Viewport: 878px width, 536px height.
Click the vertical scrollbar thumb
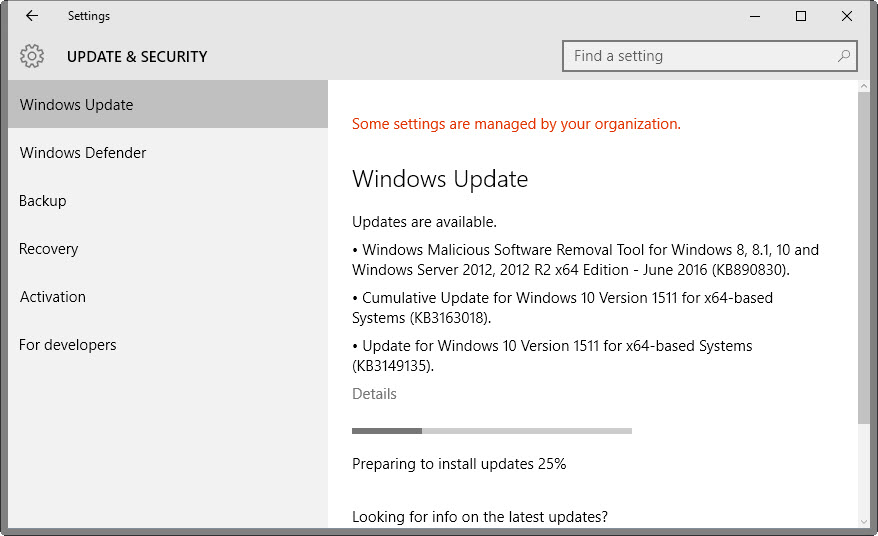(x=863, y=258)
